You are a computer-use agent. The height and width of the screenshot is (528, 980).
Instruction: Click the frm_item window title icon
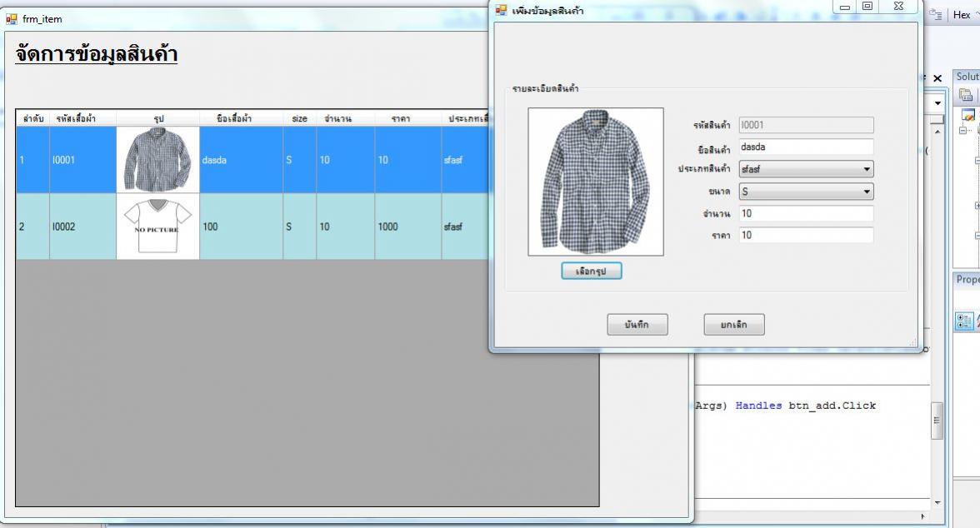tap(12, 19)
